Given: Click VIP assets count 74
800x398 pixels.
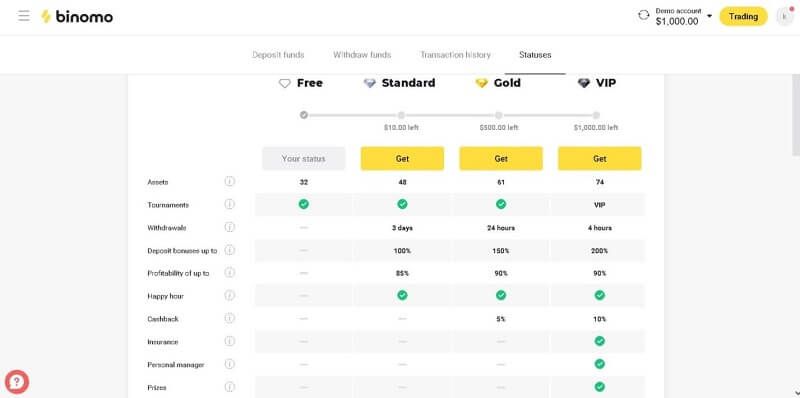Looking at the screenshot, I should tap(599, 182).
